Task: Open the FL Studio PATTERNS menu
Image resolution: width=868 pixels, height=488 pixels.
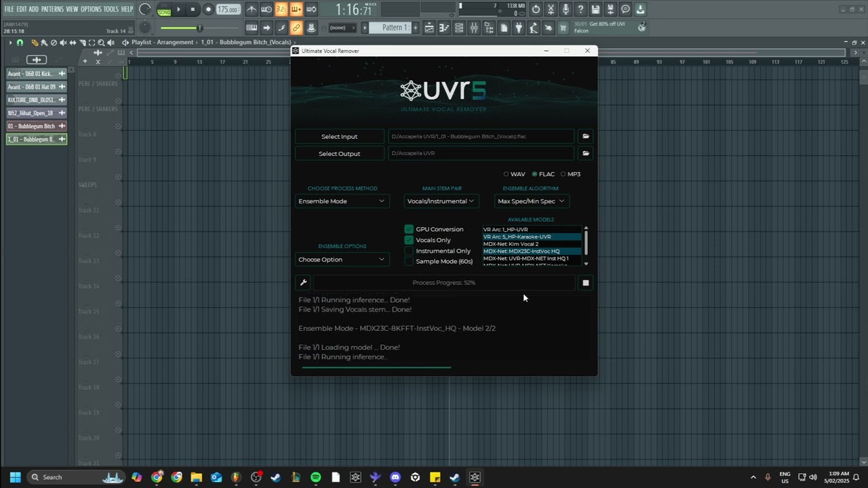Action: coord(52,9)
